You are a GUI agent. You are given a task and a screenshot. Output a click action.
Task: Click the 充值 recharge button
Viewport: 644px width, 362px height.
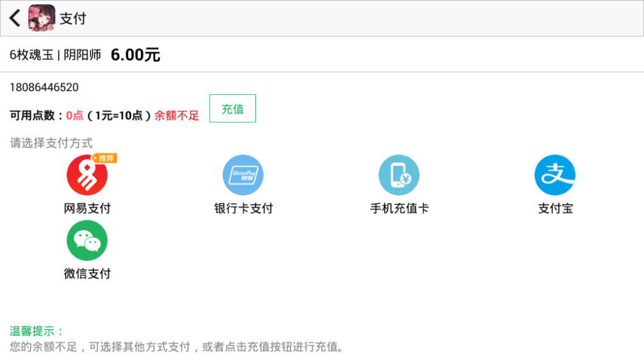coord(232,108)
